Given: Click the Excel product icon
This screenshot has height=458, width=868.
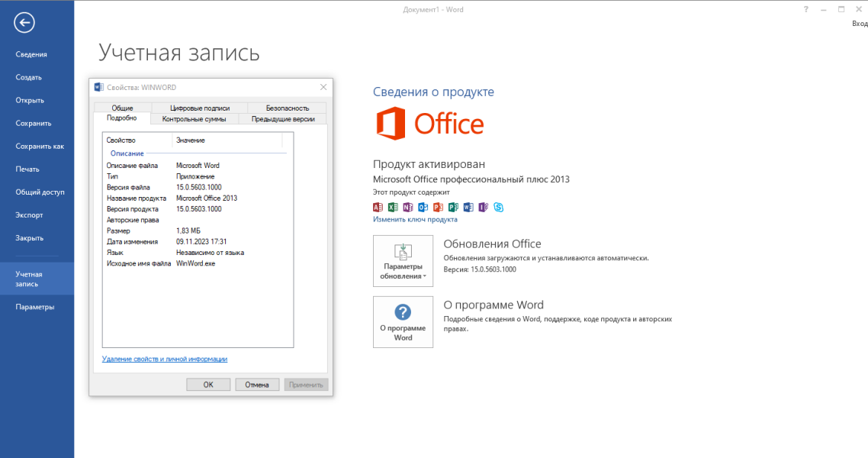Looking at the screenshot, I should click(393, 207).
